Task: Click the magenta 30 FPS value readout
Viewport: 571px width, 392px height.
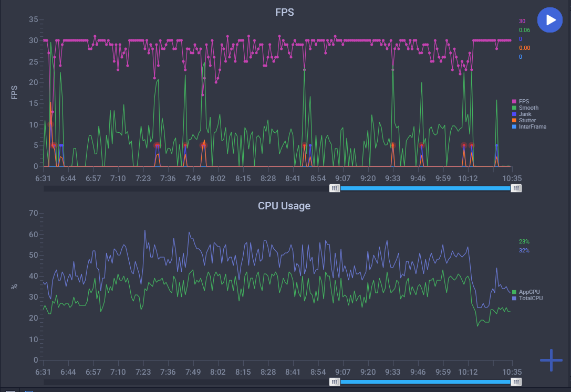Action: [x=522, y=21]
